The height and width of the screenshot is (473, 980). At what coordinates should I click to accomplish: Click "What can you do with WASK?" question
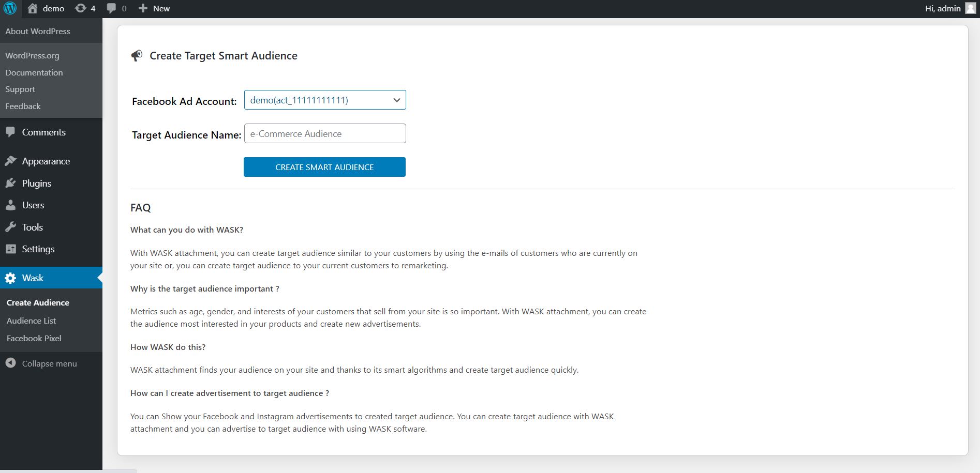pos(187,230)
